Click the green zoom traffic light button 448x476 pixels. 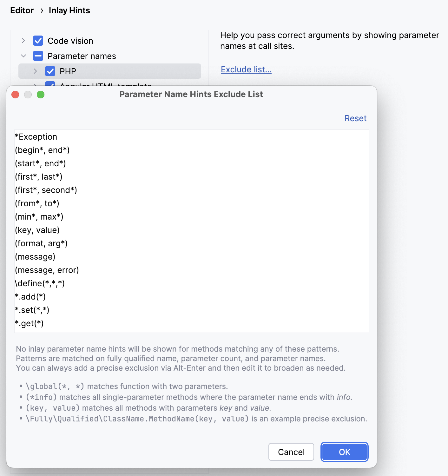click(x=41, y=94)
